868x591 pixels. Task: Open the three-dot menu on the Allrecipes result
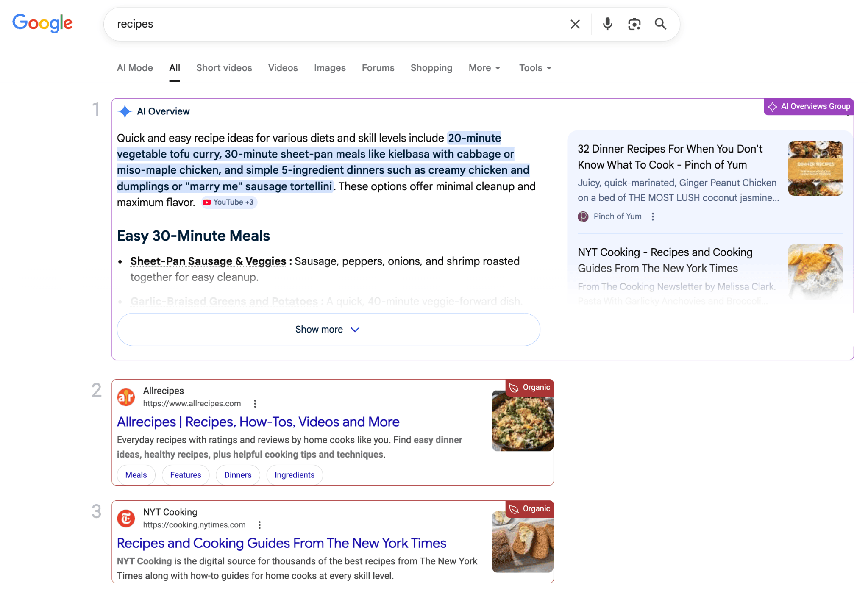point(255,404)
